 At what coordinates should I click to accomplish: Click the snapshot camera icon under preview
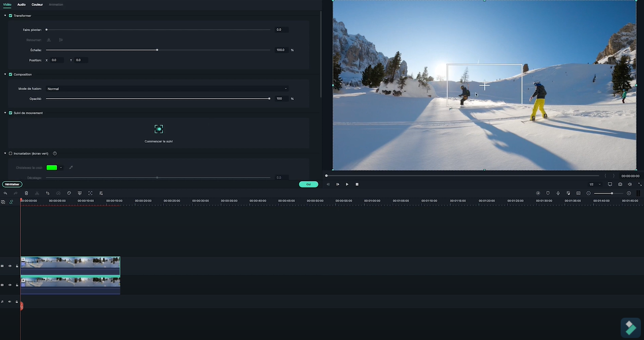tap(620, 184)
